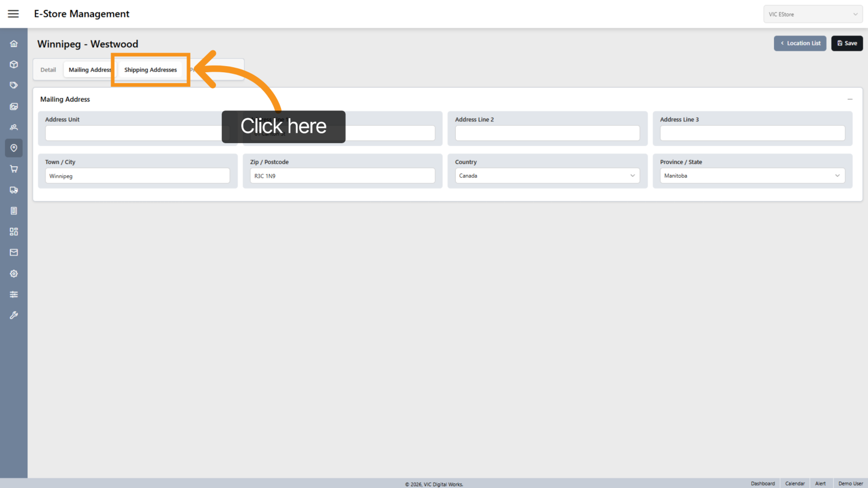Collapse the Mailing Address panel

(849, 99)
